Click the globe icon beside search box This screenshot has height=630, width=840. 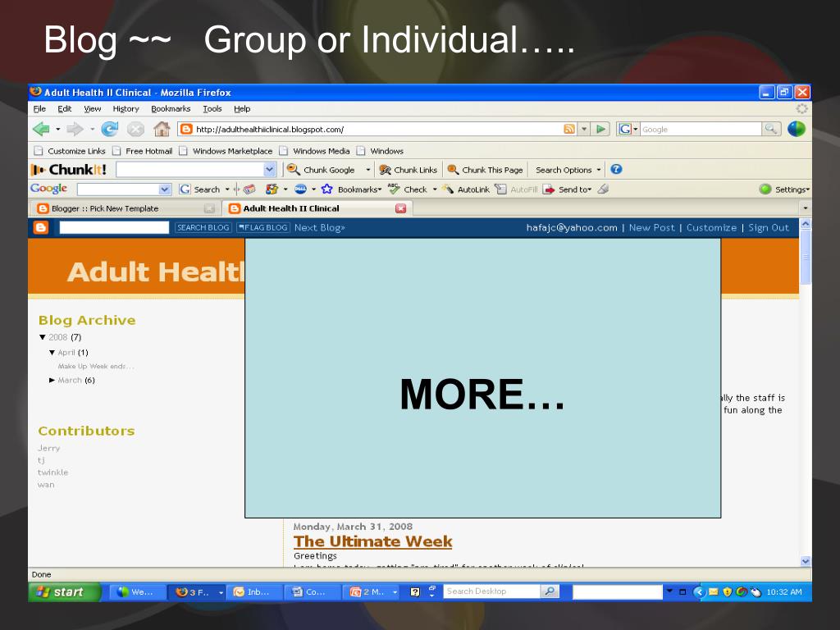click(797, 129)
